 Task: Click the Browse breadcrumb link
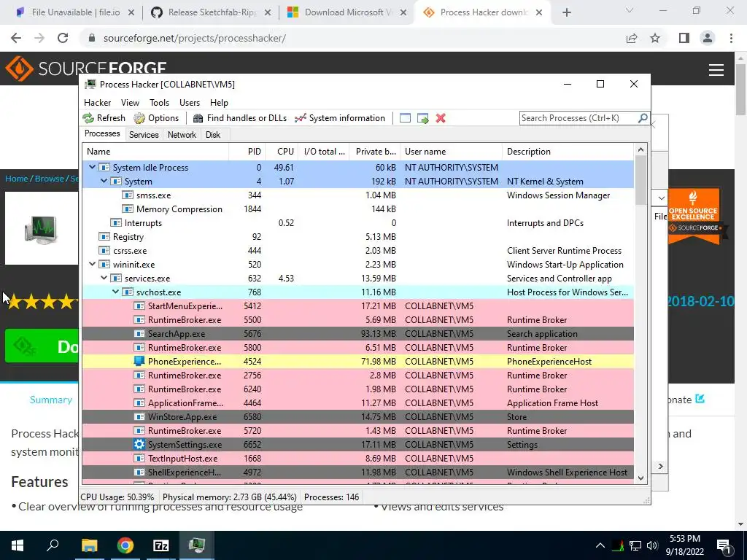[x=49, y=179]
